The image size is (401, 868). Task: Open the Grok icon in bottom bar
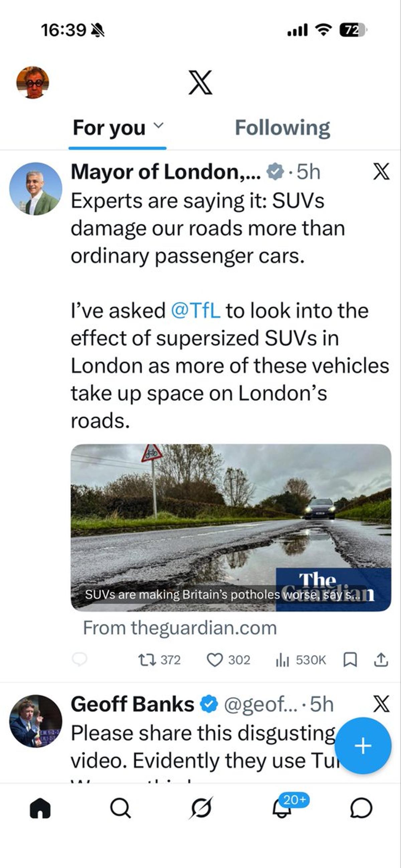(201, 808)
